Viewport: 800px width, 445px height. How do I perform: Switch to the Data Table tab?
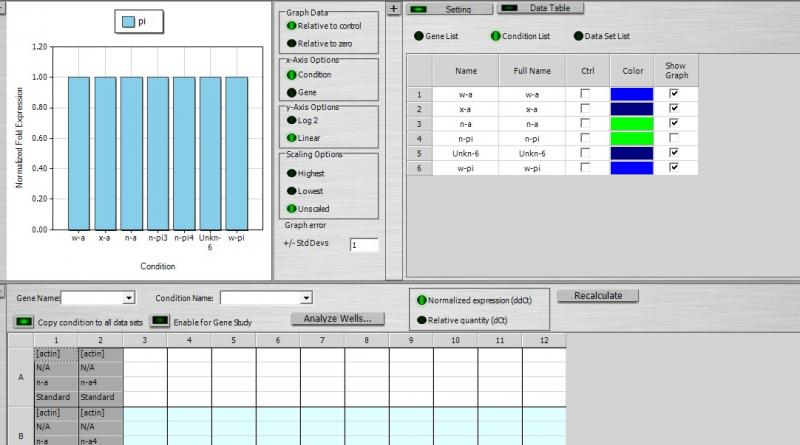(540, 8)
